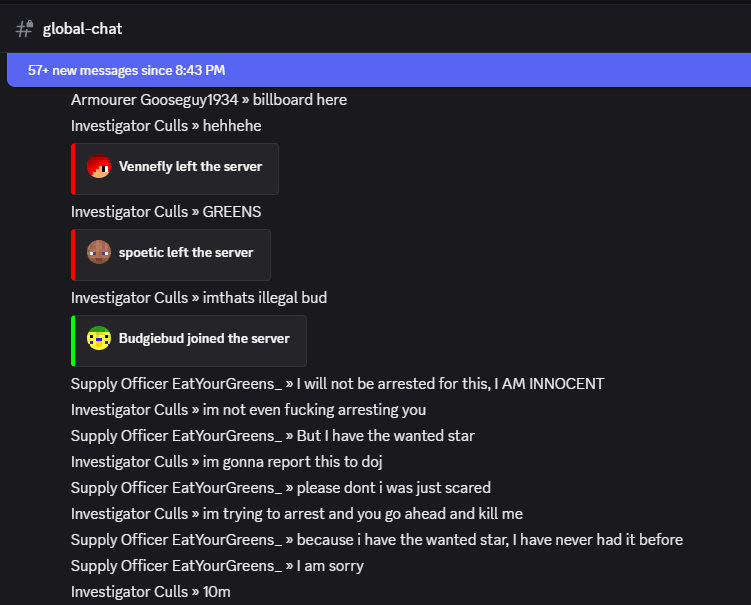Click the red bar on spoetic's leave embed
Image resolution: width=751 pixels, height=605 pixels.
(73, 254)
